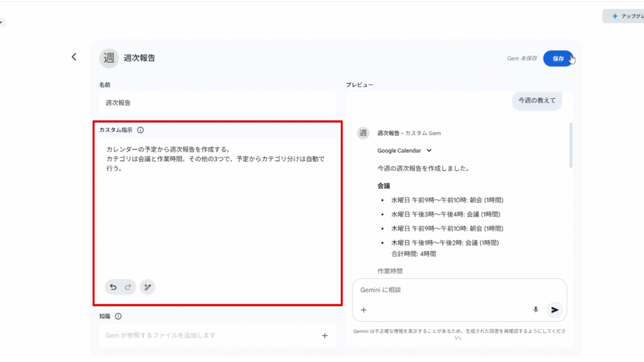Image resolution: width=644 pixels, height=362 pixels.
Task: Expand the Google Calendar dropdown
Action: pos(429,151)
